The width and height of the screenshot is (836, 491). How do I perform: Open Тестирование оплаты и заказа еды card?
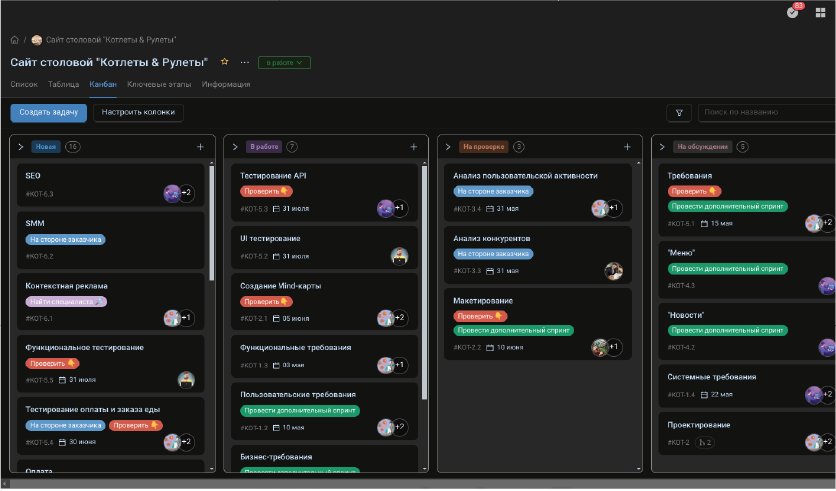pyautogui.click(x=93, y=409)
